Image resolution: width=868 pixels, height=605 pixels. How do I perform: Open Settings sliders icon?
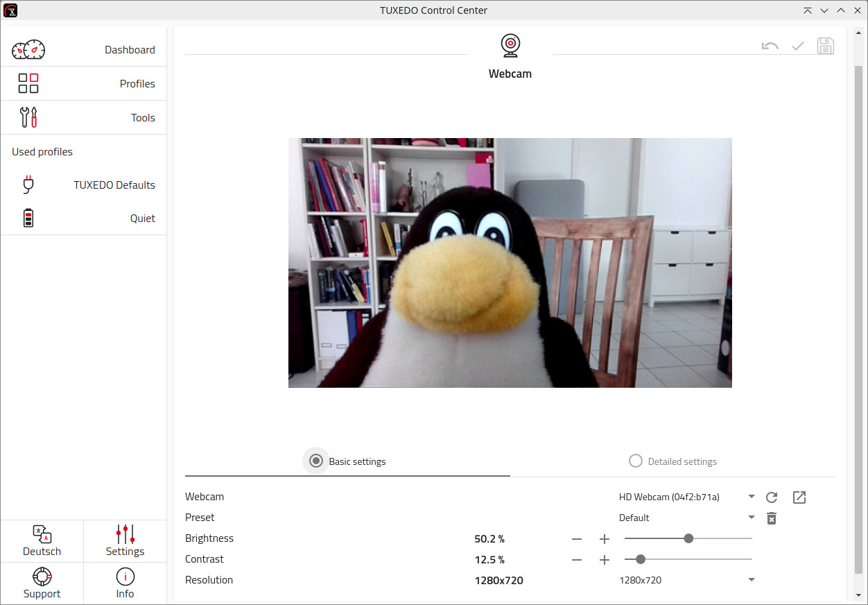(125, 534)
